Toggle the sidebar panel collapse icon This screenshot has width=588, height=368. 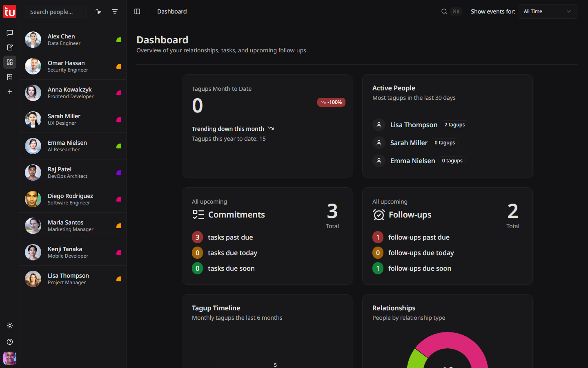137,11
